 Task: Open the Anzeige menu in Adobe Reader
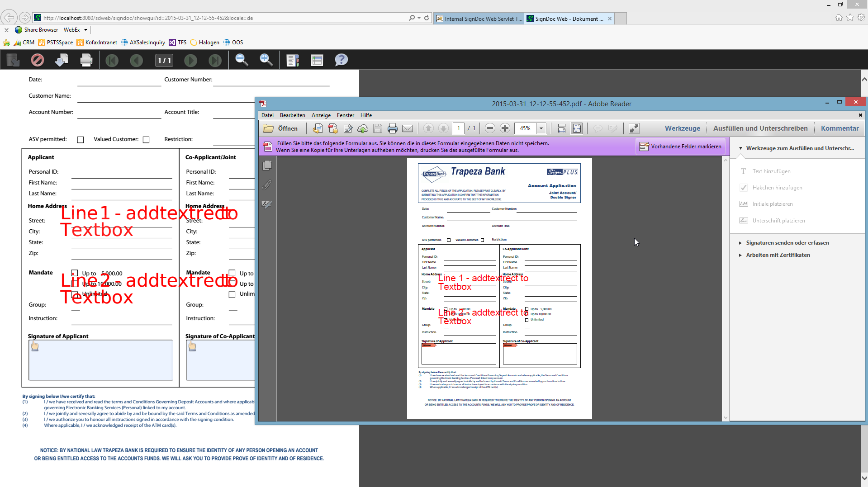321,115
